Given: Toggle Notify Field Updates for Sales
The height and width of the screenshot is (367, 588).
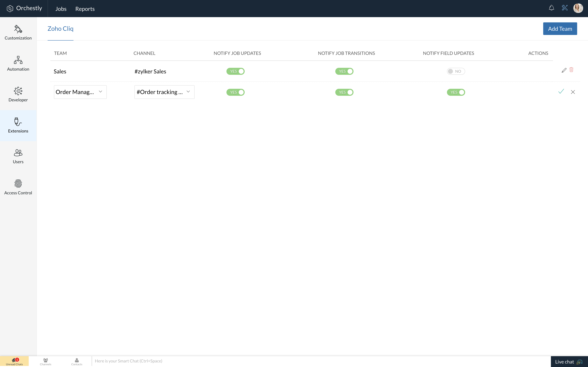Looking at the screenshot, I should (x=456, y=71).
